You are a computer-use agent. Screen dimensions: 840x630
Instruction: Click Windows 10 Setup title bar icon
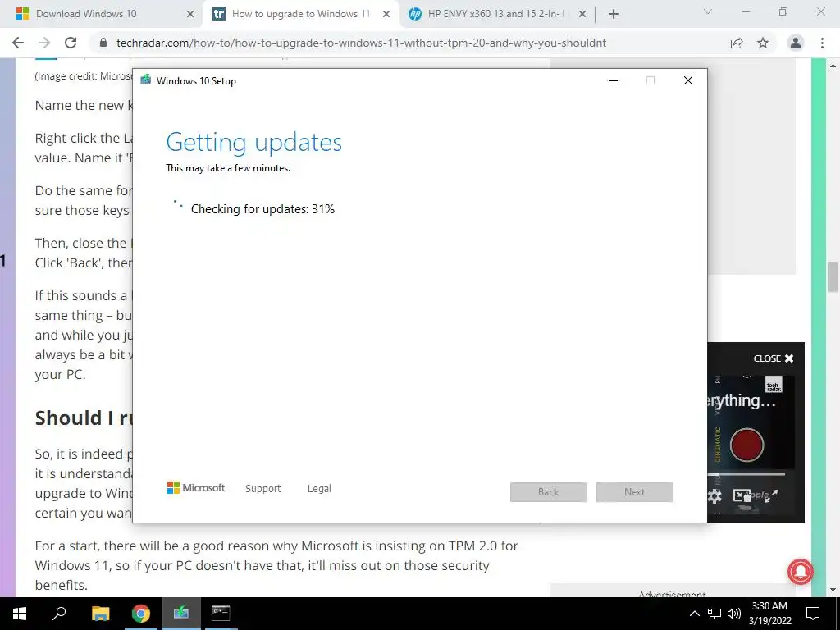(x=146, y=80)
